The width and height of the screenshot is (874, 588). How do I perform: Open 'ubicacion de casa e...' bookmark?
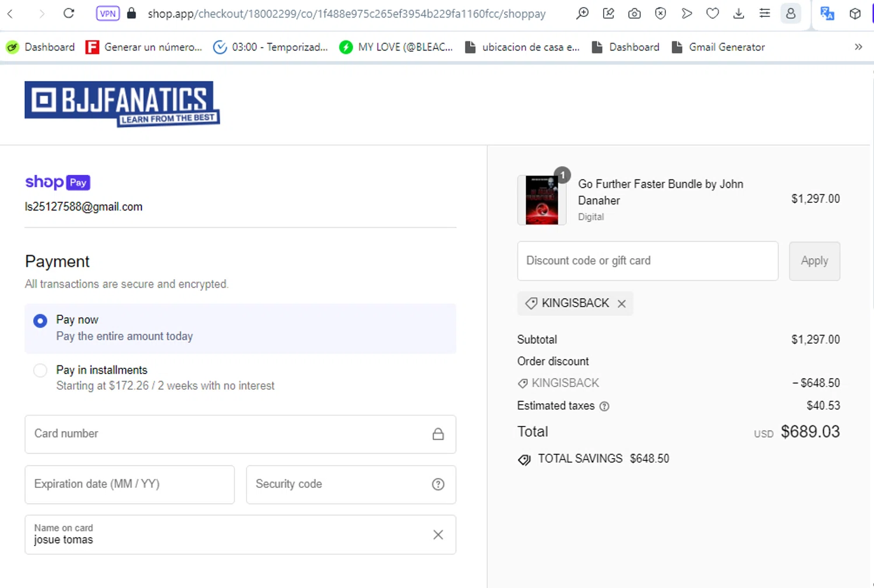522,47
